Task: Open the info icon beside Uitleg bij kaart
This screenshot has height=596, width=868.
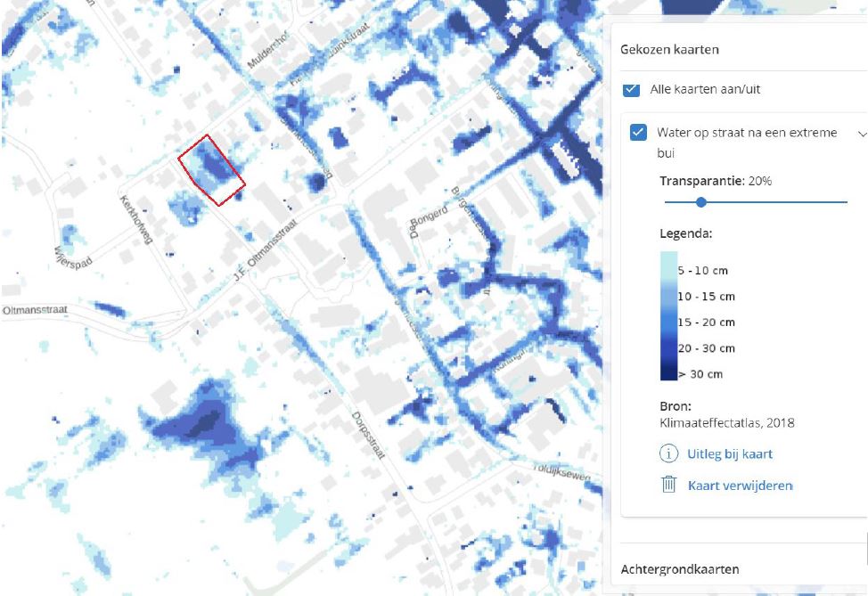Action: 668,453
